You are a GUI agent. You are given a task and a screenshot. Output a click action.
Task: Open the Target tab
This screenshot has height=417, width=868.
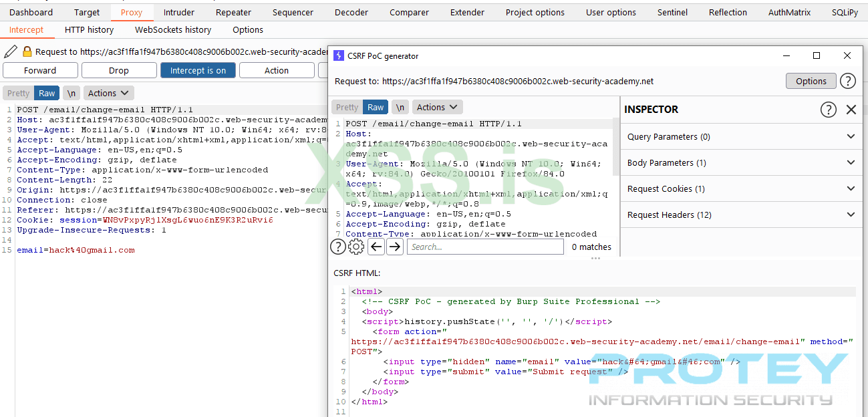(x=87, y=12)
